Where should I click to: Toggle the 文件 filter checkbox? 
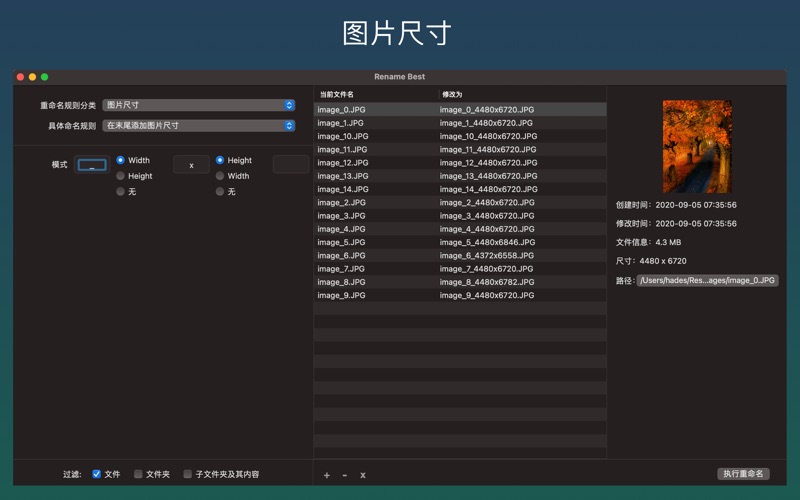(97, 474)
